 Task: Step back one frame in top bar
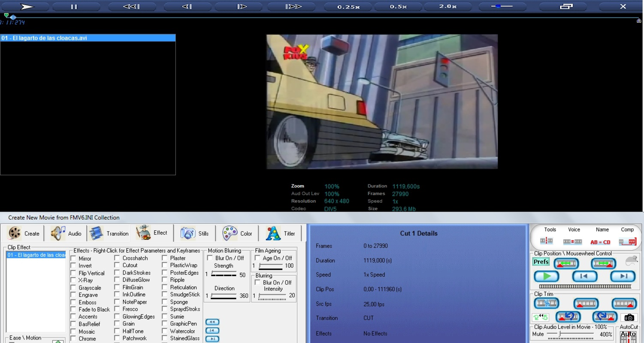187,6
